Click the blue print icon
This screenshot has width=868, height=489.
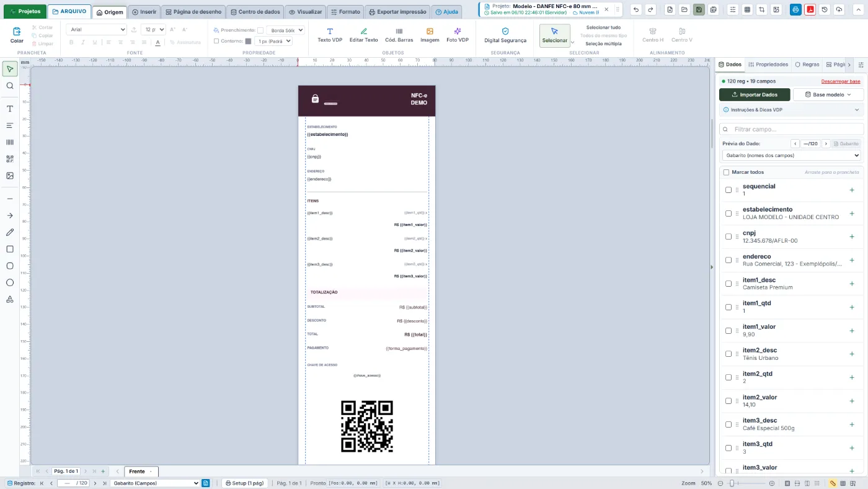(x=795, y=10)
